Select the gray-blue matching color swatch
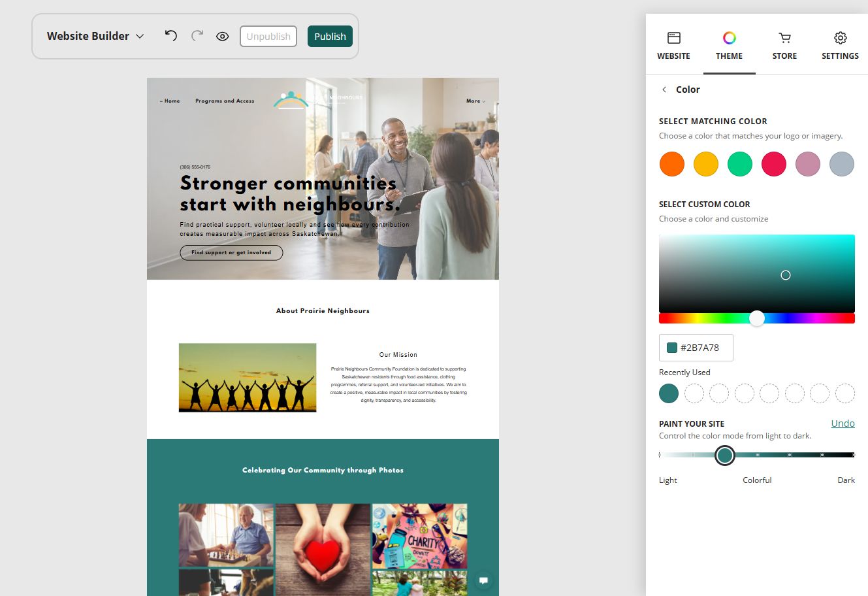This screenshot has height=596, width=868. [x=842, y=164]
